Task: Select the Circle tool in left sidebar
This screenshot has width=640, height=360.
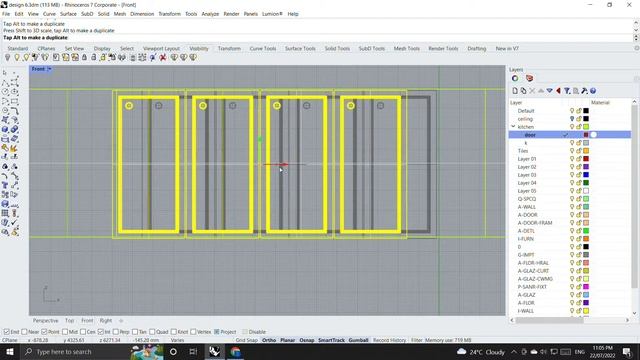Action: pyautogui.click(x=5, y=92)
